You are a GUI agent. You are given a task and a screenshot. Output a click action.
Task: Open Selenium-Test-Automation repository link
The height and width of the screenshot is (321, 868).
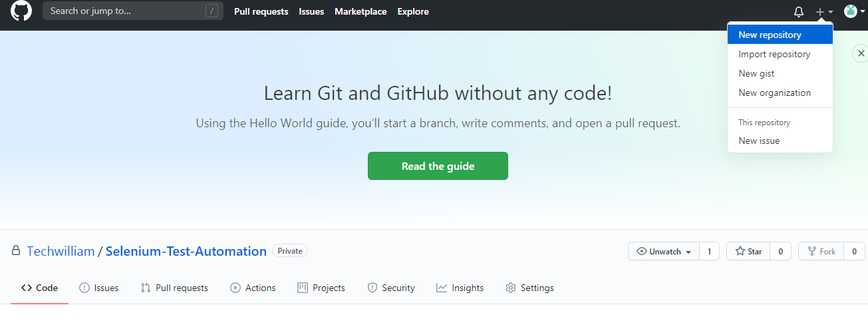[186, 251]
